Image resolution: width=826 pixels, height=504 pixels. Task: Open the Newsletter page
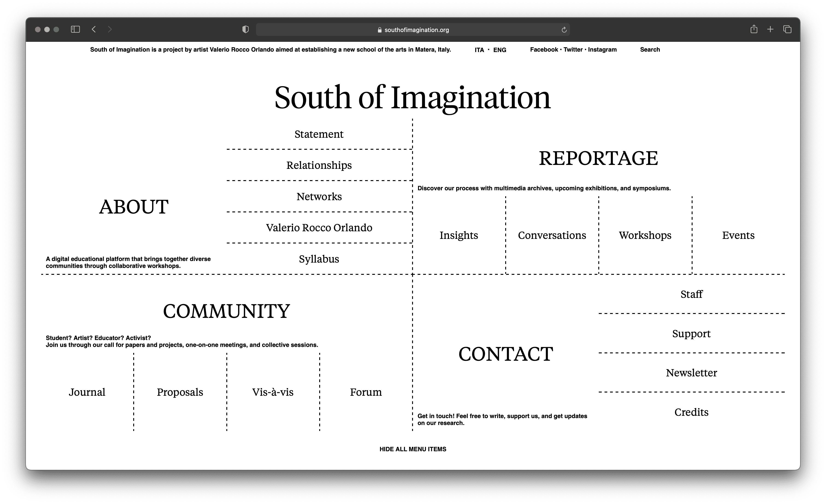pyautogui.click(x=691, y=373)
